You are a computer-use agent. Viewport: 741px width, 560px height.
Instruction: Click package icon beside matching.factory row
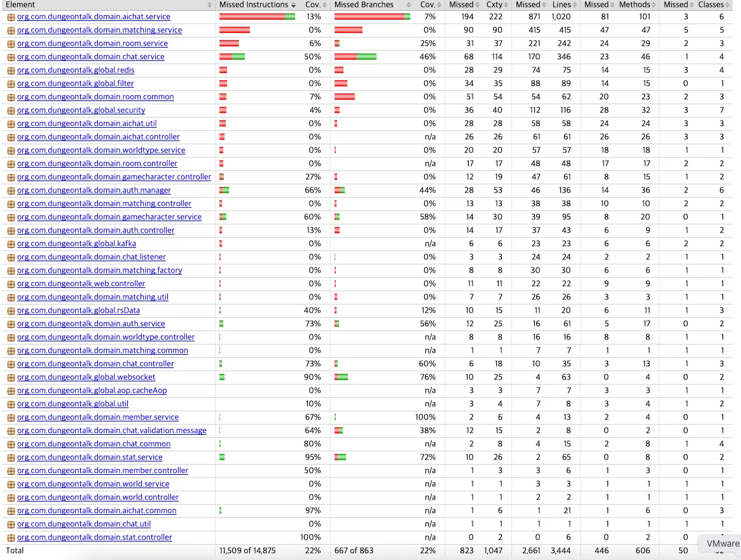point(11,271)
